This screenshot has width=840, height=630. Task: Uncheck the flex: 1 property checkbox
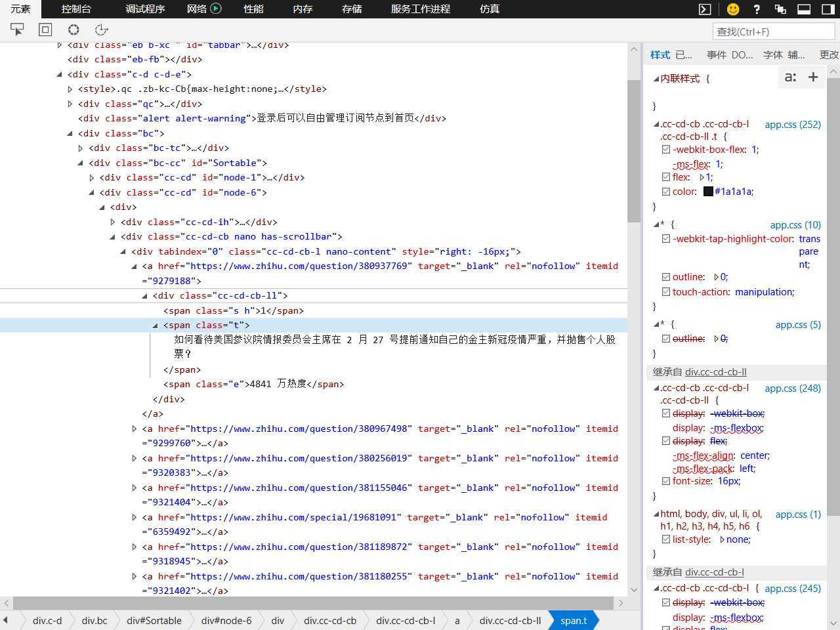click(666, 177)
